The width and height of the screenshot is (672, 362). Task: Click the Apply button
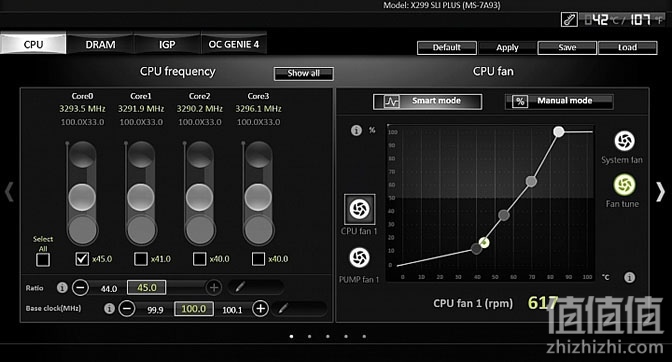click(507, 48)
